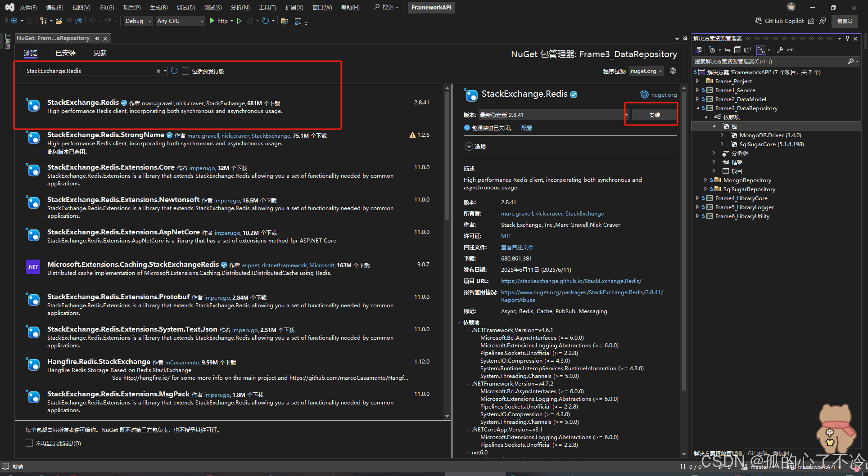The width and height of the screenshot is (868, 476).
Task: Click the MIT license link
Action: [506, 236]
